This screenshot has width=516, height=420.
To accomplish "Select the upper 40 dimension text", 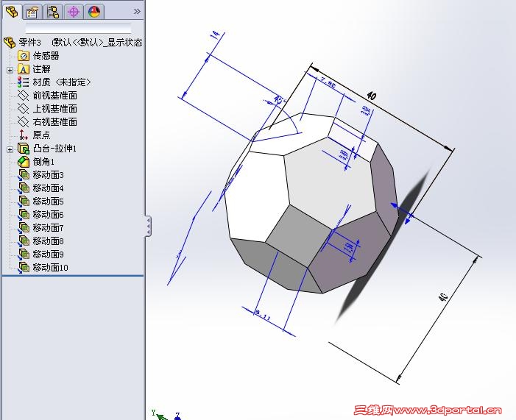I will (x=371, y=96).
